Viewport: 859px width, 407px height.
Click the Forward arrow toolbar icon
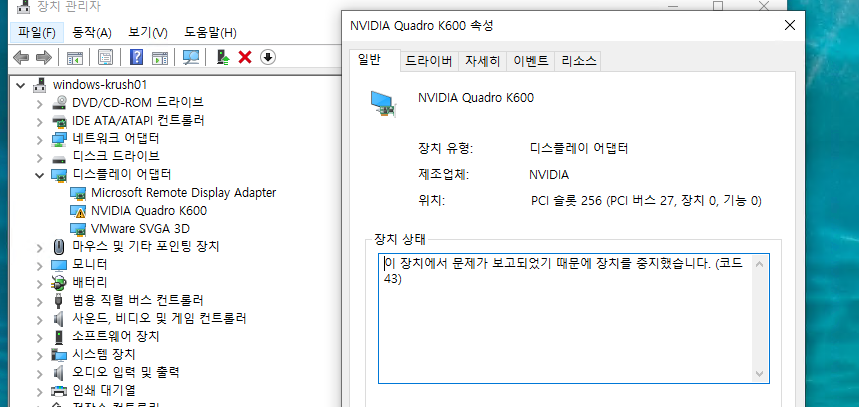[43, 57]
